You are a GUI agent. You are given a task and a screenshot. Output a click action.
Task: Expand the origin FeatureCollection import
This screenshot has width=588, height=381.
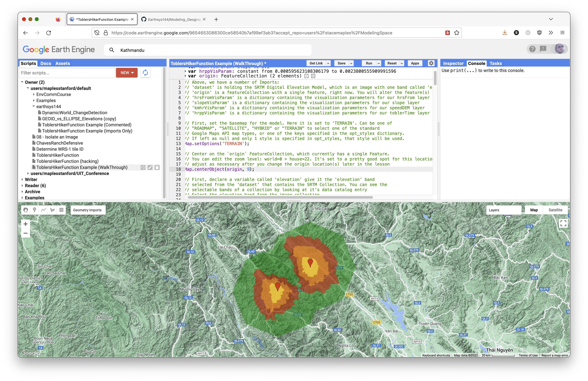[186, 76]
